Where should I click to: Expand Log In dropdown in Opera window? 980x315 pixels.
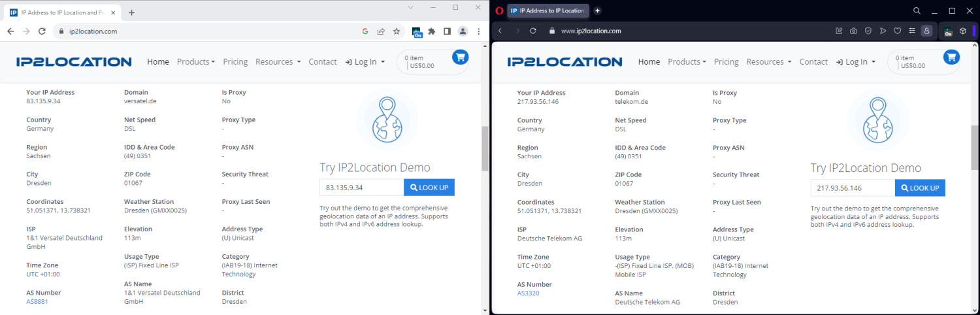click(x=856, y=61)
